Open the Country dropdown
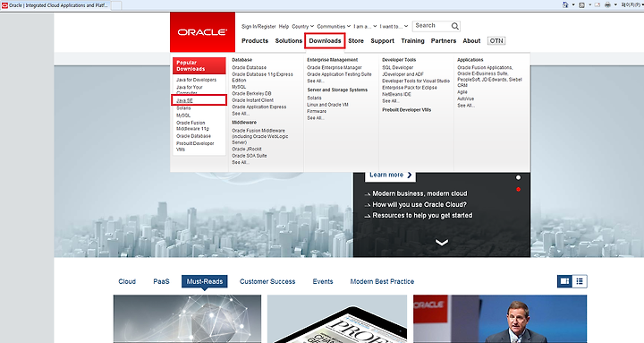This screenshot has height=343, width=644. point(302,26)
